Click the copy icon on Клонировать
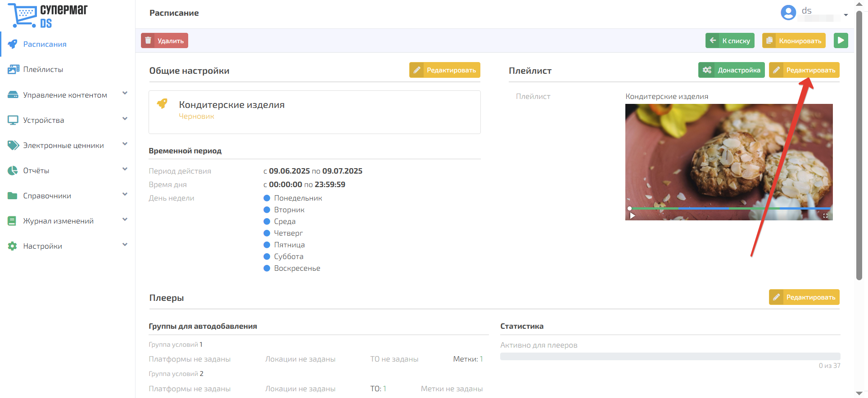 (769, 40)
